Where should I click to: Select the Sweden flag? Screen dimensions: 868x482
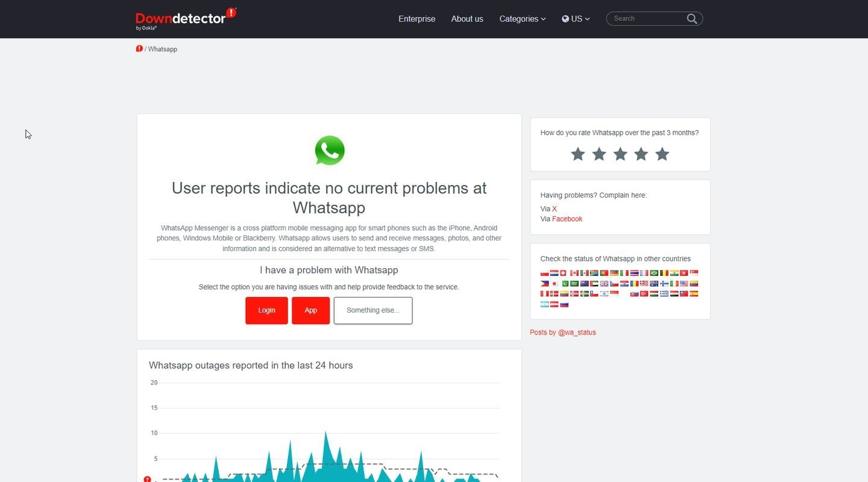pyautogui.click(x=585, y=294)
